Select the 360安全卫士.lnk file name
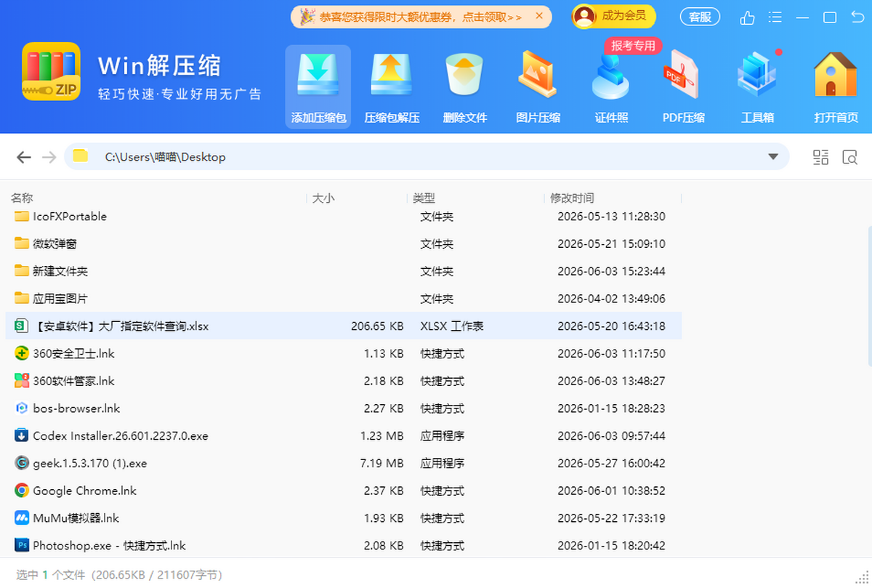This screenshot has height=588, width=872. pyautogui.click(x=73, y=353)
